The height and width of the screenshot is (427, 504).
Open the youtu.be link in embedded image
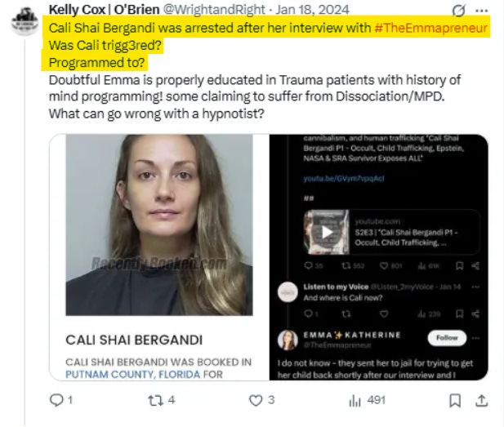click(x=344, y=179)
